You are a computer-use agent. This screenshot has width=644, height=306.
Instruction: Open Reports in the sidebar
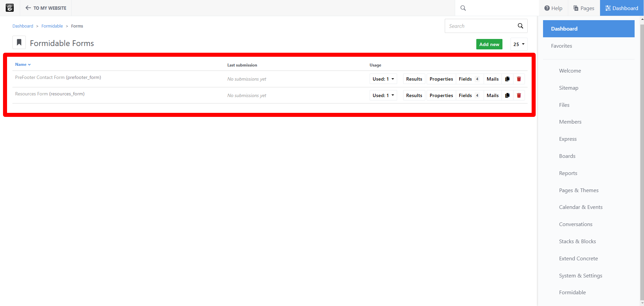click(568, 173)
